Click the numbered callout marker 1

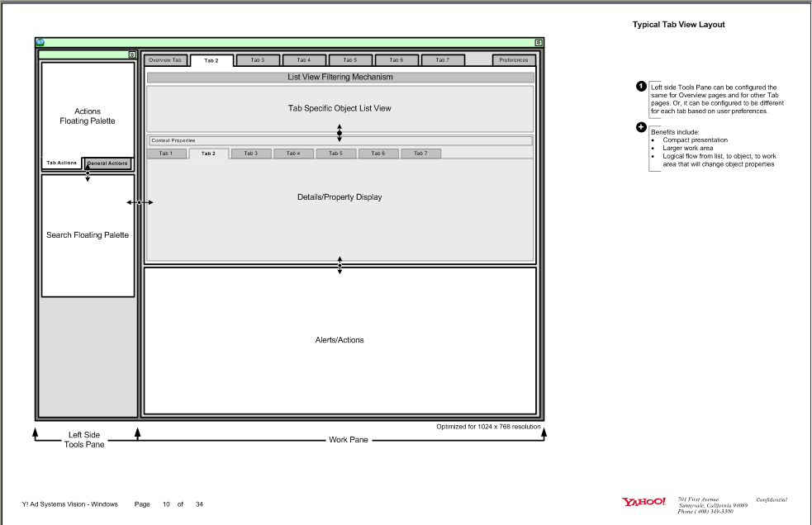(639, 84)
